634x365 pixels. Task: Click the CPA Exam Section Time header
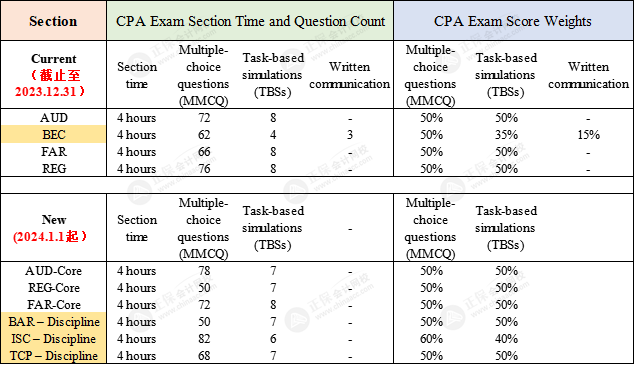coord(250,21)
